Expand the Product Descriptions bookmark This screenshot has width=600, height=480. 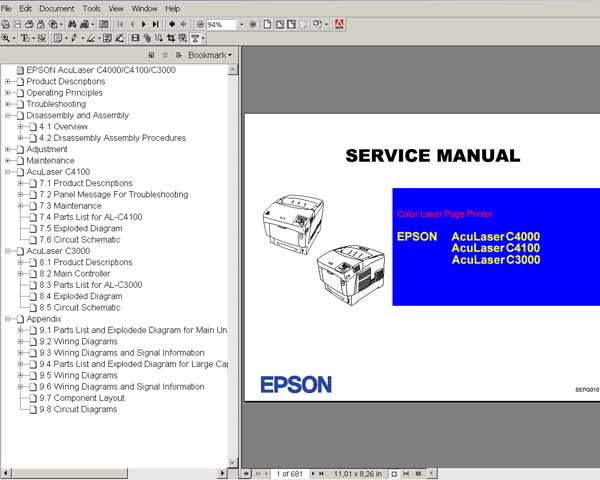pos(8,82)
